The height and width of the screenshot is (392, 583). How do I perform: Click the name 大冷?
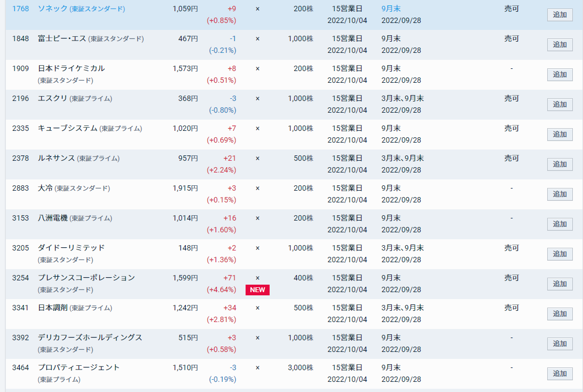pos(45,188)
